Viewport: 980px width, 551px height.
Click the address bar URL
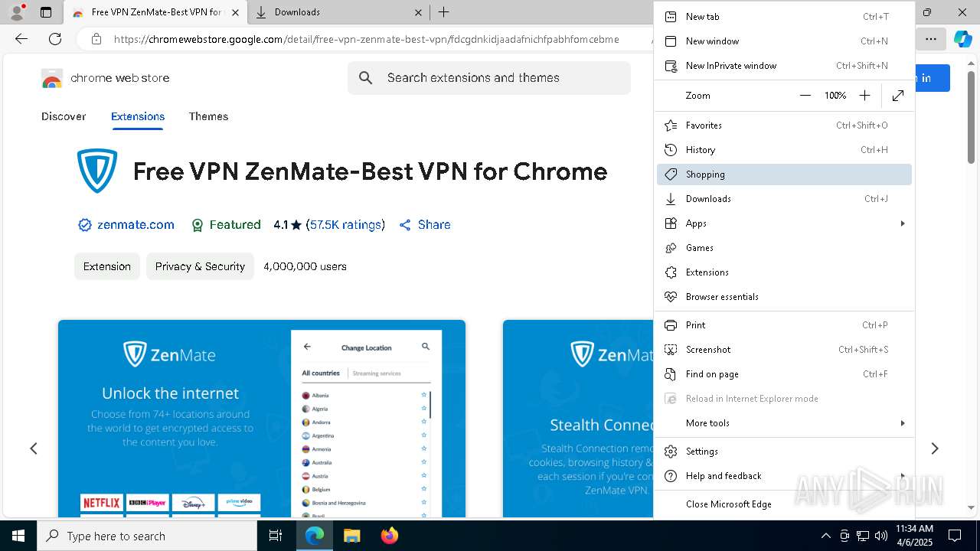point(367,39)
